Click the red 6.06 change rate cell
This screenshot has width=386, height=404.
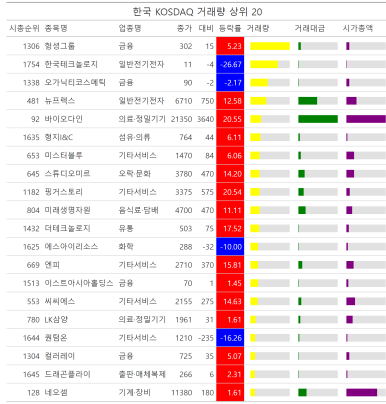[x=230, y=155]
